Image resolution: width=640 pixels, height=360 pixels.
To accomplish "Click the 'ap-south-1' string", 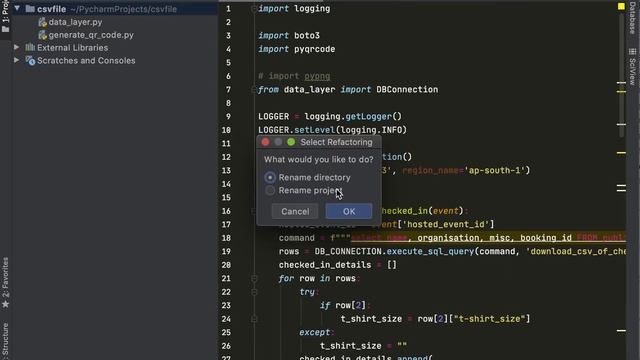I will click(x=495, y=171).
